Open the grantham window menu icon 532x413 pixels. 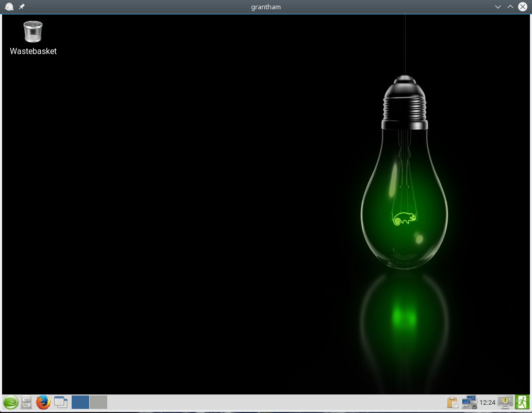click(x=9, y=7)
